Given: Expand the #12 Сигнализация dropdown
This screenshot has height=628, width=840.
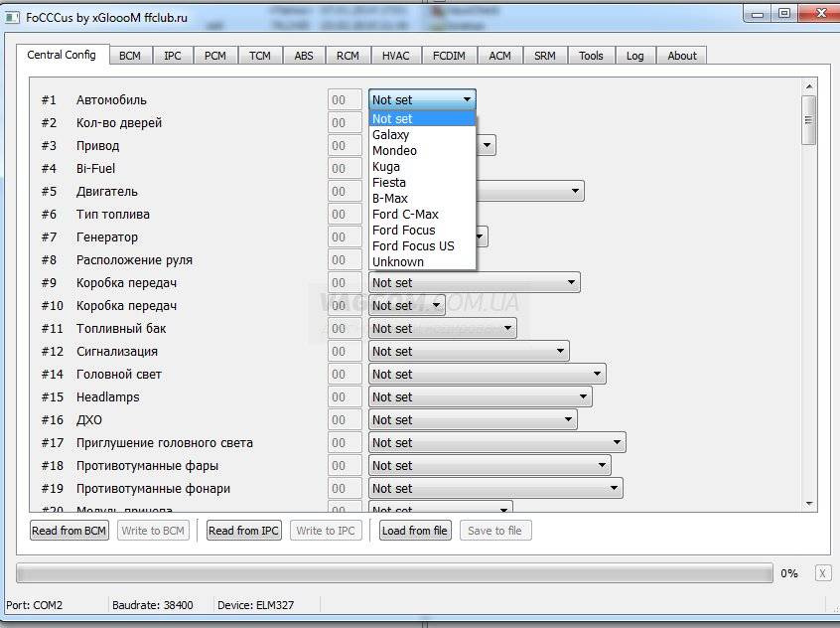Looking at the screenshot, I should (469, 352).
